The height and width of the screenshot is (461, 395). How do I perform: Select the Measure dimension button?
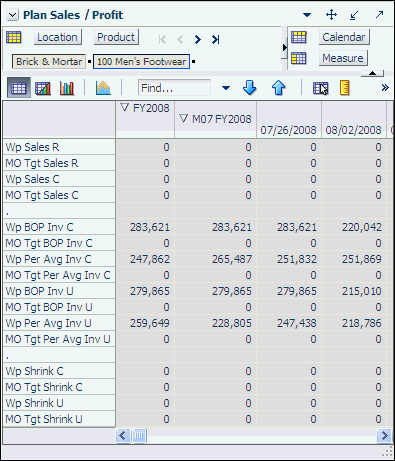tap(343, 58)
